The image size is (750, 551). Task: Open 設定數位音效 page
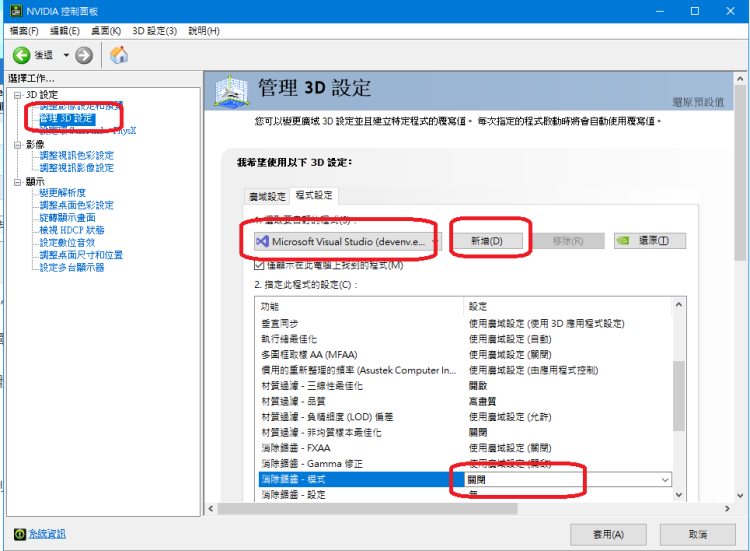(67, 242)
